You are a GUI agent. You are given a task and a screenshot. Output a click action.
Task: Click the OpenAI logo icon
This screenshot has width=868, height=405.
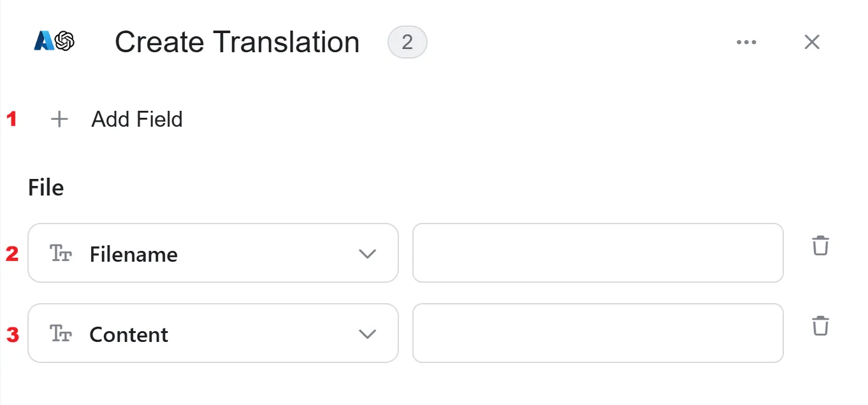[65, 41]
